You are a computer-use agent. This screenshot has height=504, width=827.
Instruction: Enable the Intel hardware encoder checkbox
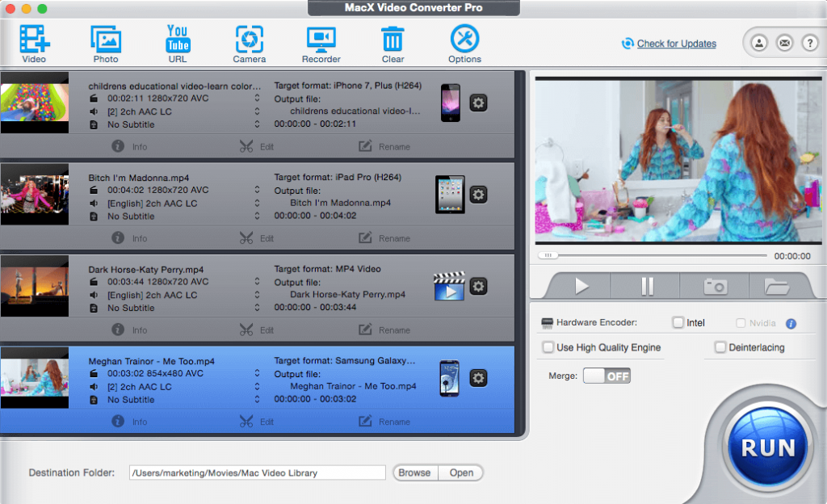[678, 323]
